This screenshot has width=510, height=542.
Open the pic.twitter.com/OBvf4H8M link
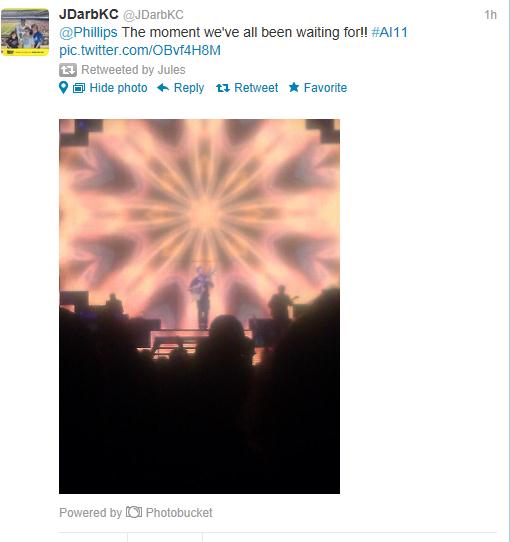(140, 50)
